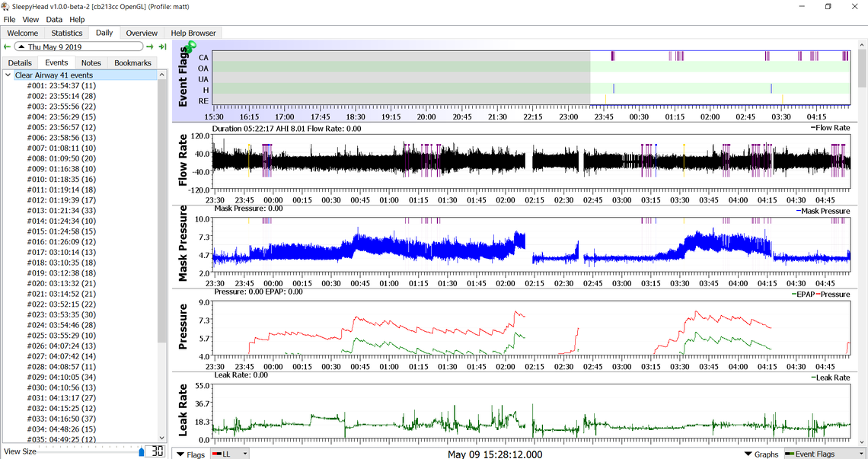This screenshot has height=459, width=868.
Task: Select event #029: 04:10:05 (34)
Action: [x=62, y=377]
